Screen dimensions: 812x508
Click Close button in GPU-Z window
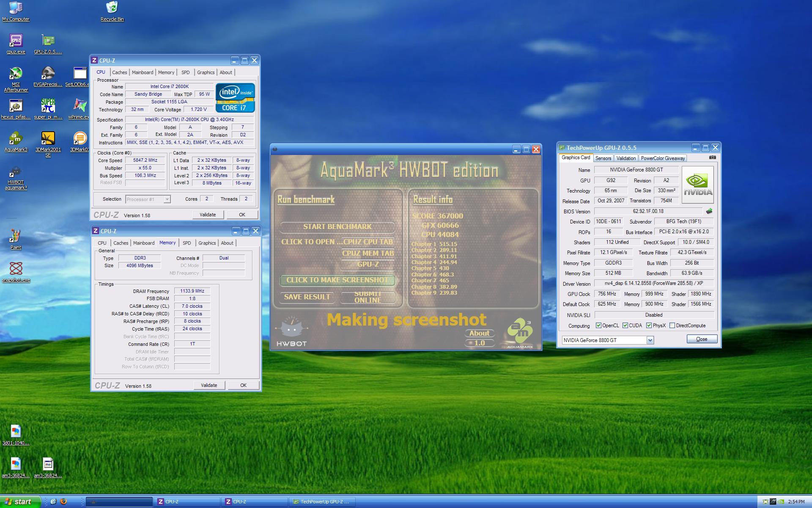(x=702, y=339)
